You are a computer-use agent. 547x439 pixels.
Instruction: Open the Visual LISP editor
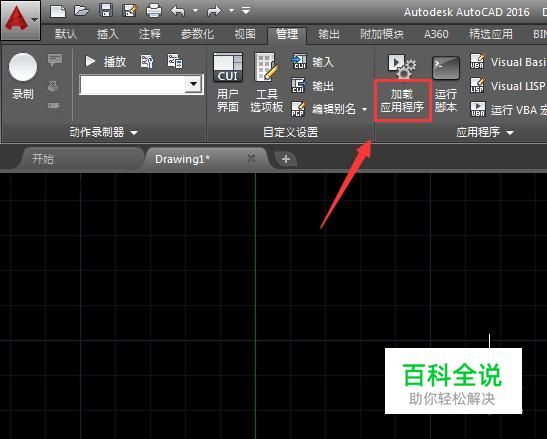click(508, 86)
